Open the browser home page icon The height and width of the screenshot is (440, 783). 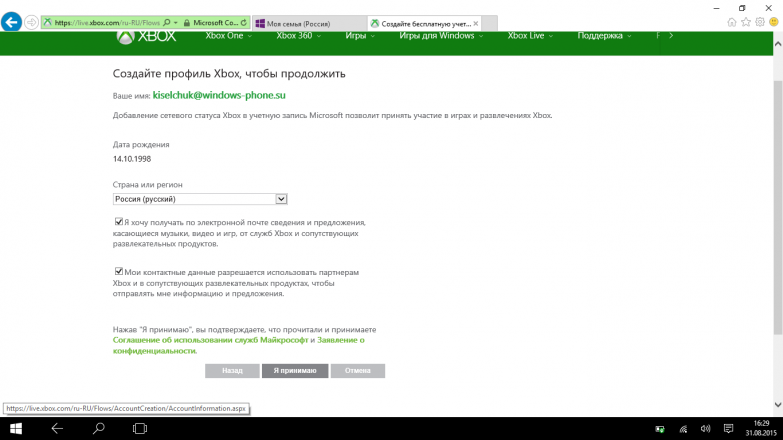point(732,22)
